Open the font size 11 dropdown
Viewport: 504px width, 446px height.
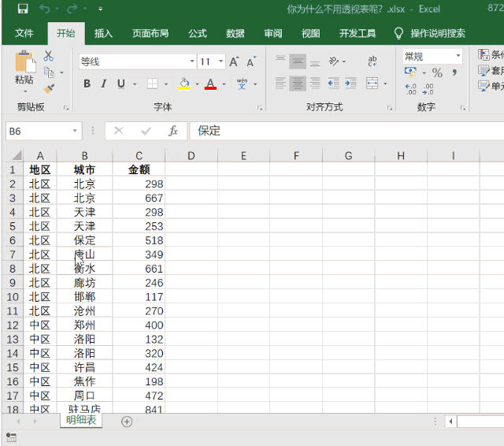coord(220,61)
